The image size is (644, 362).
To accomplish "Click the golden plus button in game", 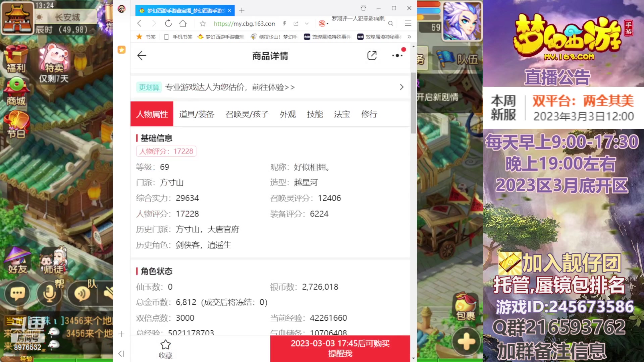I will click(466, 342).
